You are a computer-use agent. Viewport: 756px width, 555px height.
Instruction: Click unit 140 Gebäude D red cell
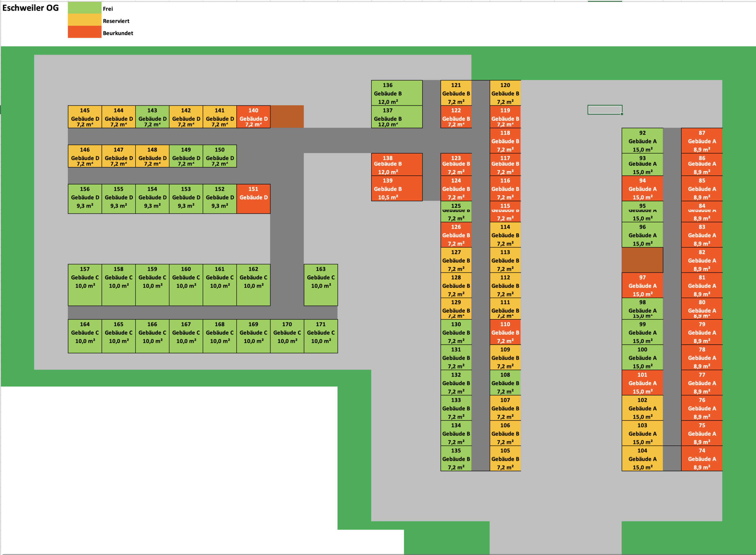tap(253, 117)
